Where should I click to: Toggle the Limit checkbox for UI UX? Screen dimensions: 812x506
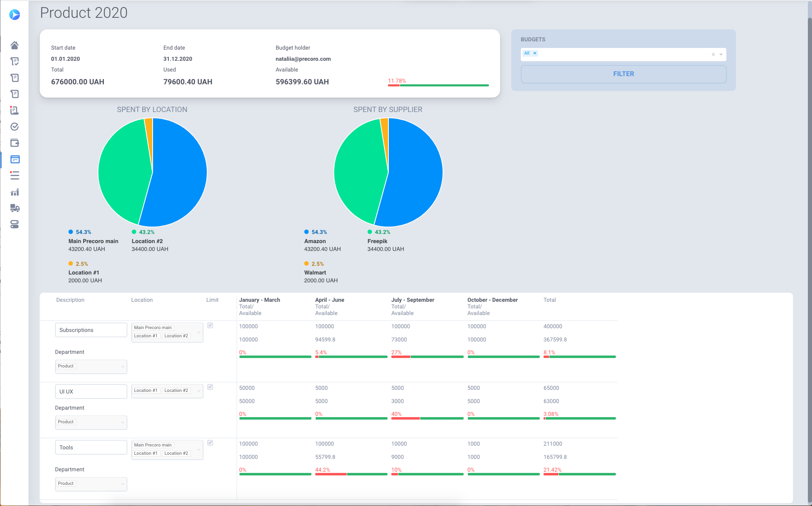[210, 387]
